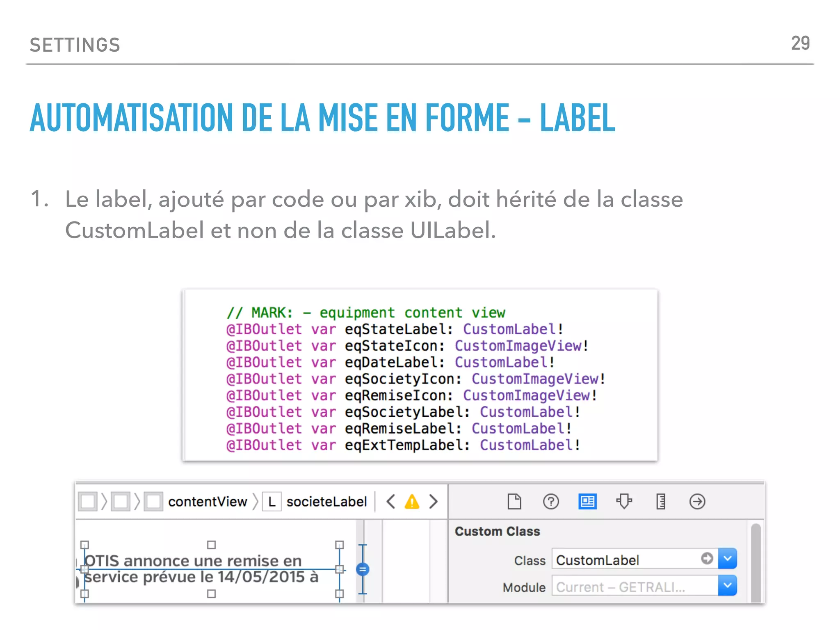Image resolution: width=840 pixels, height=630 pixels.
Task: Click the Module field showing Current – GETRALI…
Action: [635, 585]
